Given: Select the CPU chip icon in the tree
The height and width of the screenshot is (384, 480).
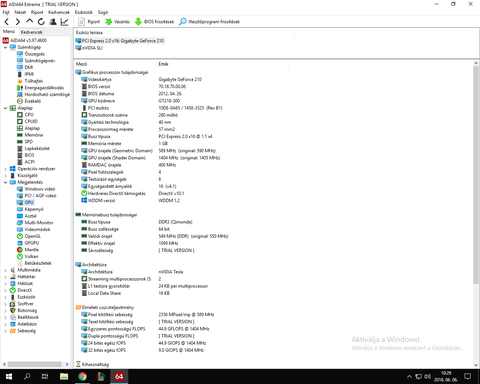Looking at the screenshot, I should click(20, 115).
